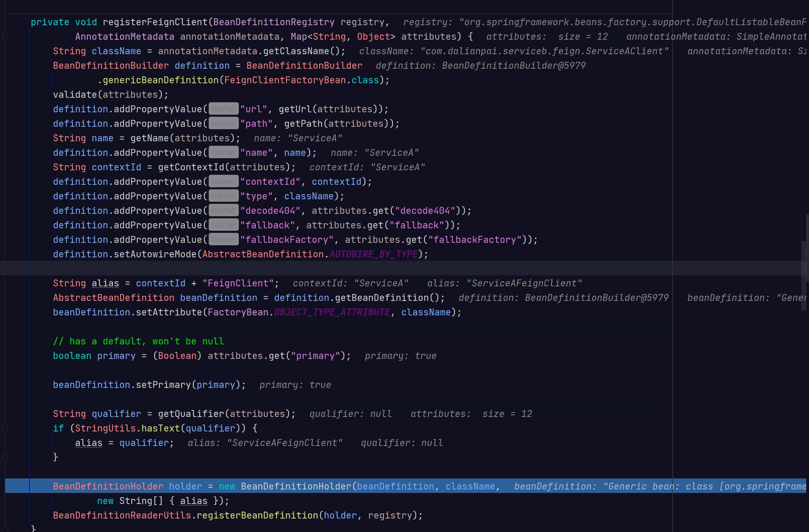809x532 pixels.
Task: Click the "FeignClient" string literal
Action: coord(238,283)
